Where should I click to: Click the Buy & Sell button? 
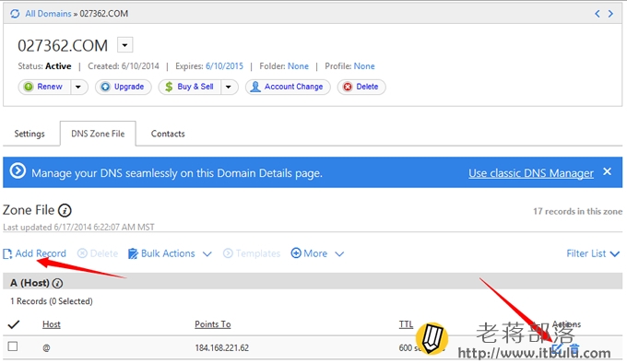190,87
